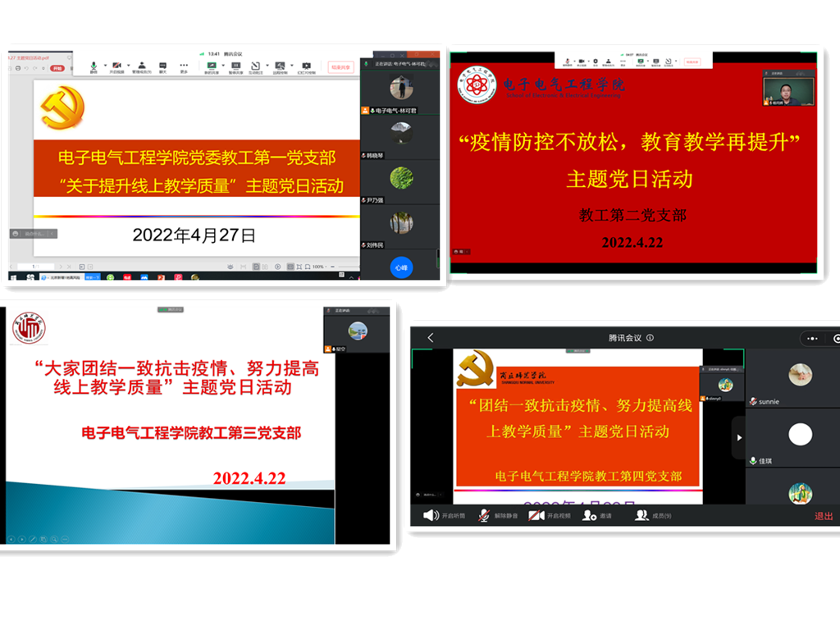Click the info icon next to 腾讯会议 title
The height and width of the screenshot is (630, 840).
point(650,338)
